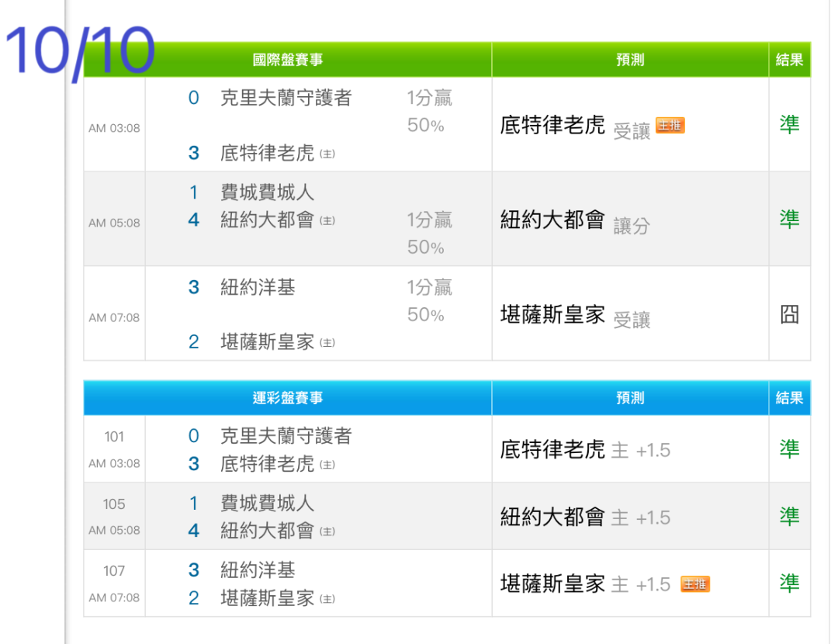Click the 預測 header in the green table

pos(630,59)
